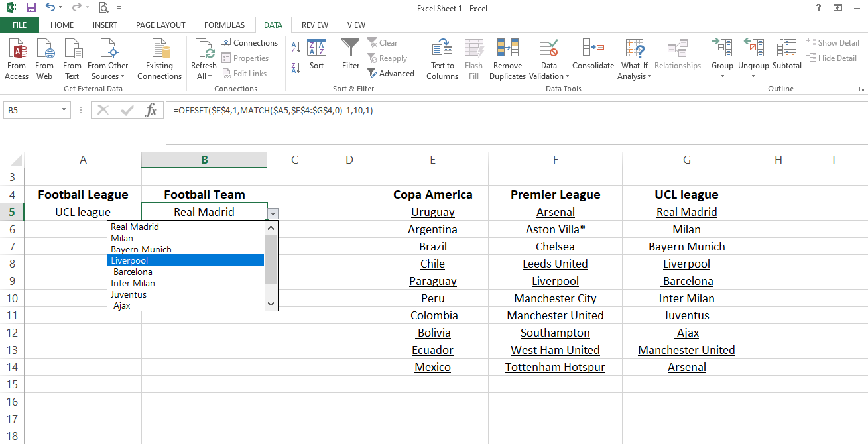868x444 pixels.
Task: Click the Save icon in quick access toolbar
Action: (x=31, y=8)
